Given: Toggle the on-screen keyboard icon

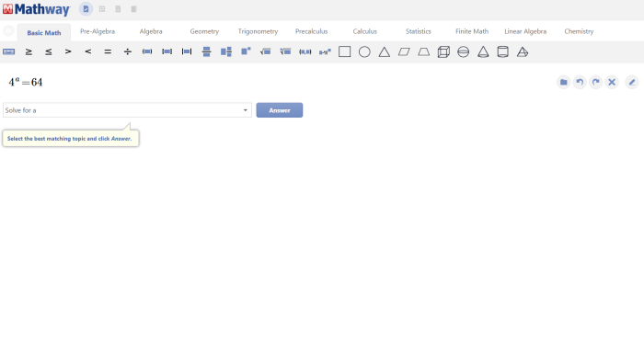Looking at the screenshot, I should (8, 51).
